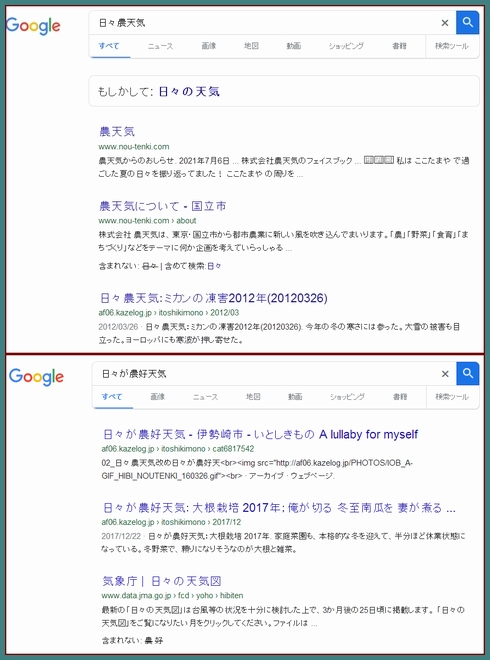Open the 動画 tab in the top search

point(294,46)
